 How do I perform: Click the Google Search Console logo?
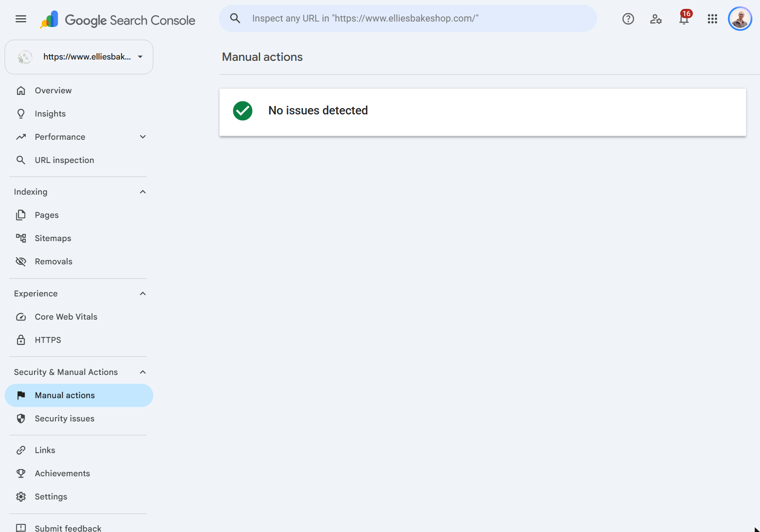[x=117, y=20]
